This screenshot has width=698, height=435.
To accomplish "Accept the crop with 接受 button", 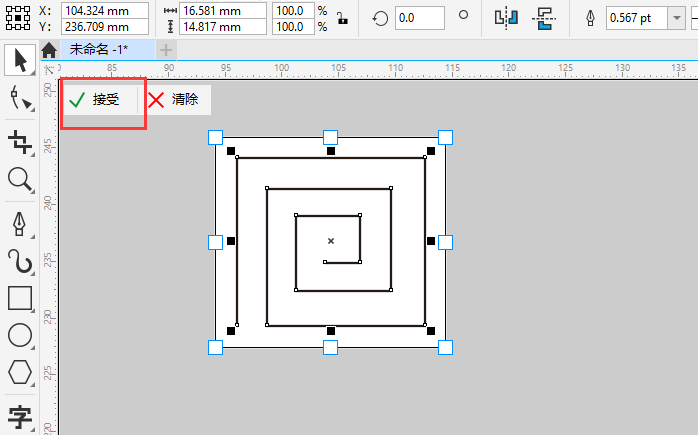I will click(95, 99).
